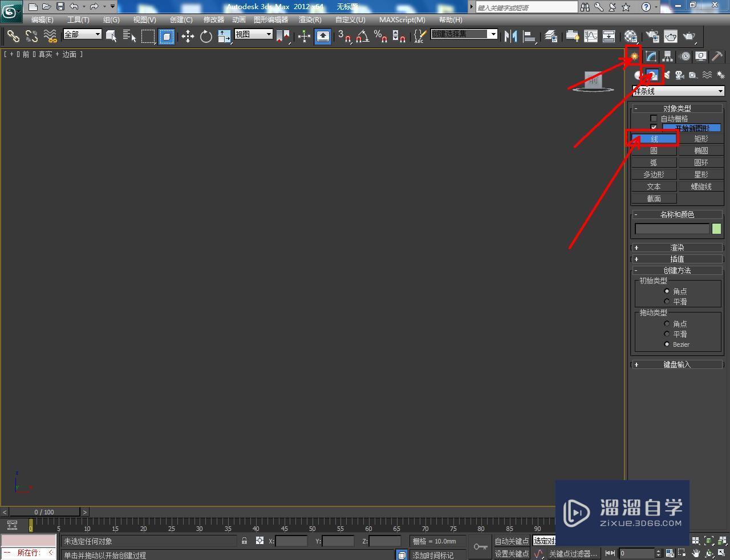Switch to the Utilities hammer tab
The image size is (730, 560).
click(717, 56)
